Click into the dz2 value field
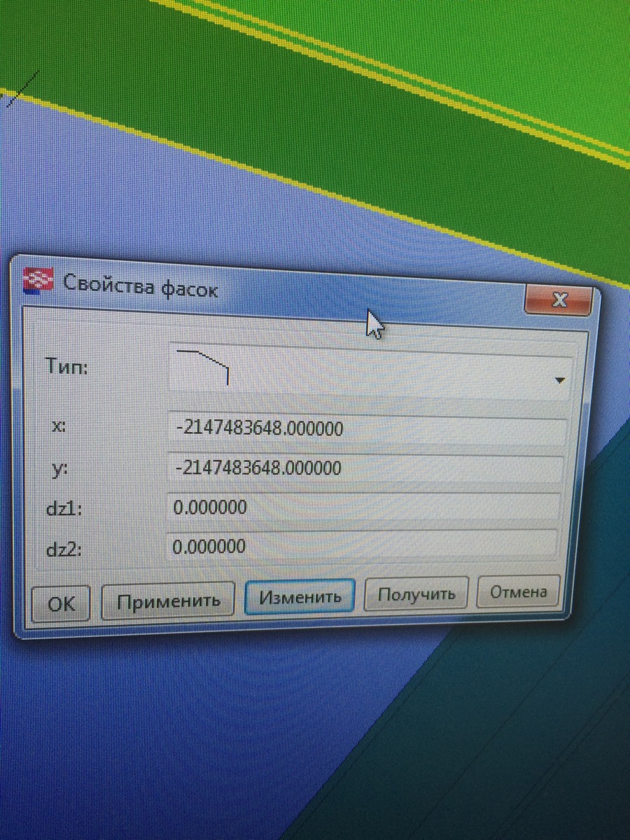This screenshot has width=630, height=840. click(x=360, y=545)
